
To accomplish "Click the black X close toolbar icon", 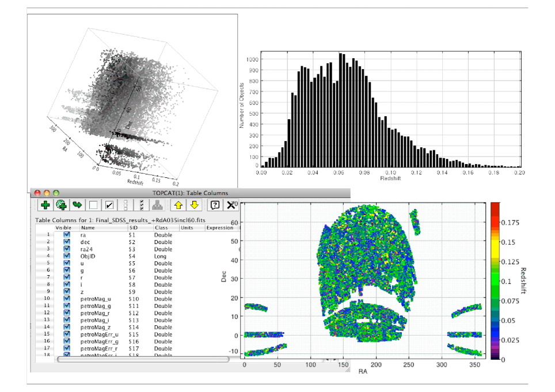I will (x=231, y=205).
